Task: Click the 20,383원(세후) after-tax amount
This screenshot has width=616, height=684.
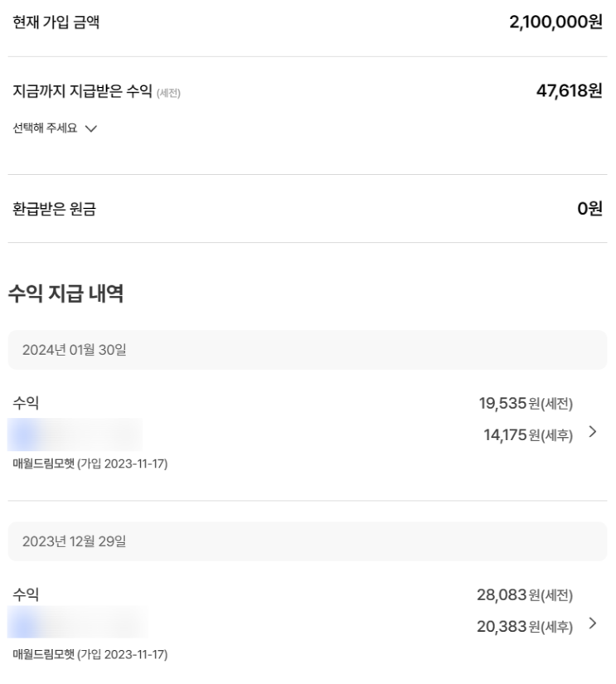Action: pyautogui.click(x=524, y=627)
